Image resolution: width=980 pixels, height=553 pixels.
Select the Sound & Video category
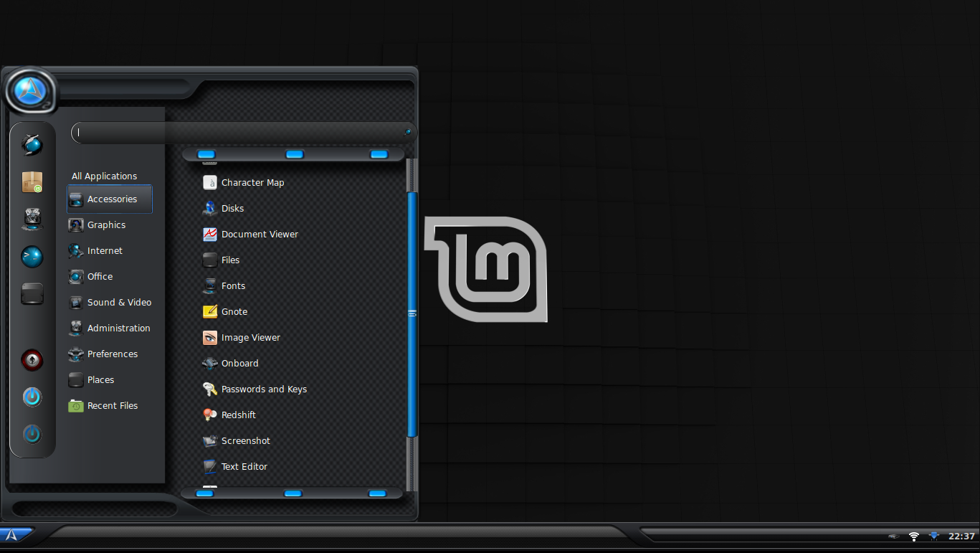pyautogui.click(x=119, y=303)
